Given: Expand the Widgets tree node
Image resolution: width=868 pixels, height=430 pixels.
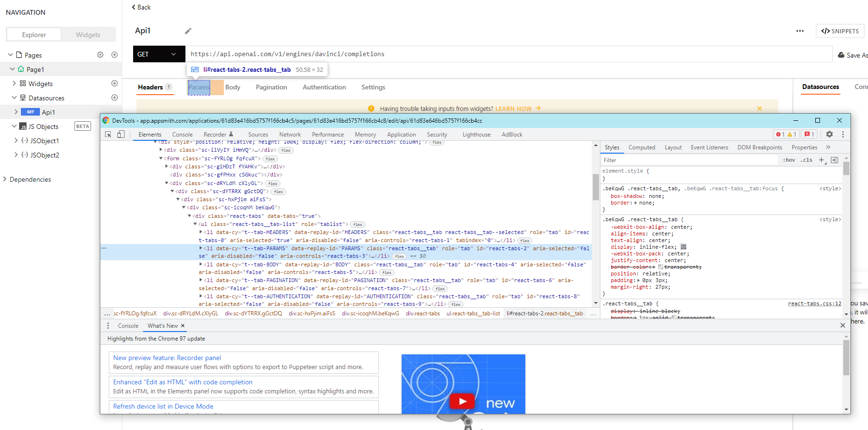Looking at the screenshot, I should pos(14,83).
